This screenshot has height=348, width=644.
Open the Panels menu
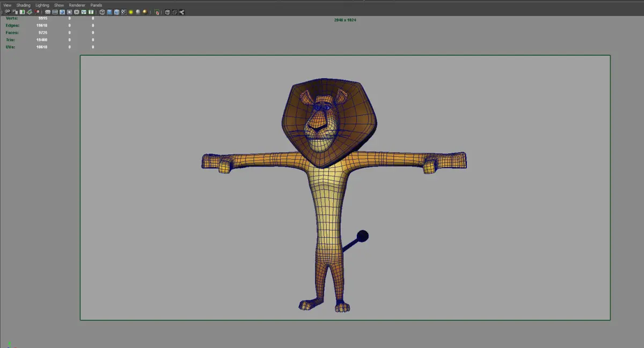pos(96,5)
